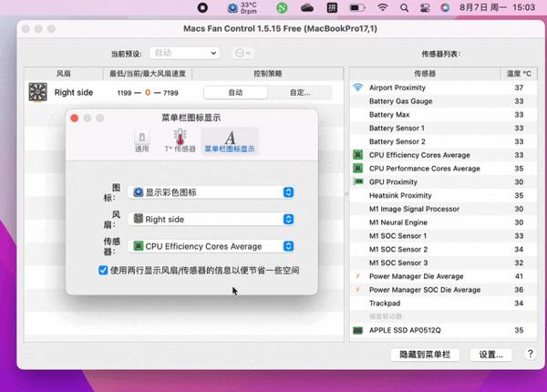Set Right side fan control to 自动

[235, 92]
